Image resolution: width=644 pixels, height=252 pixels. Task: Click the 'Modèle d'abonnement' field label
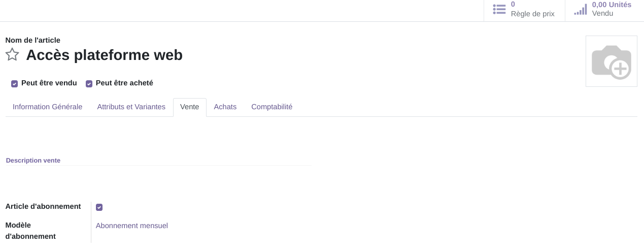(x=30, y=231)
